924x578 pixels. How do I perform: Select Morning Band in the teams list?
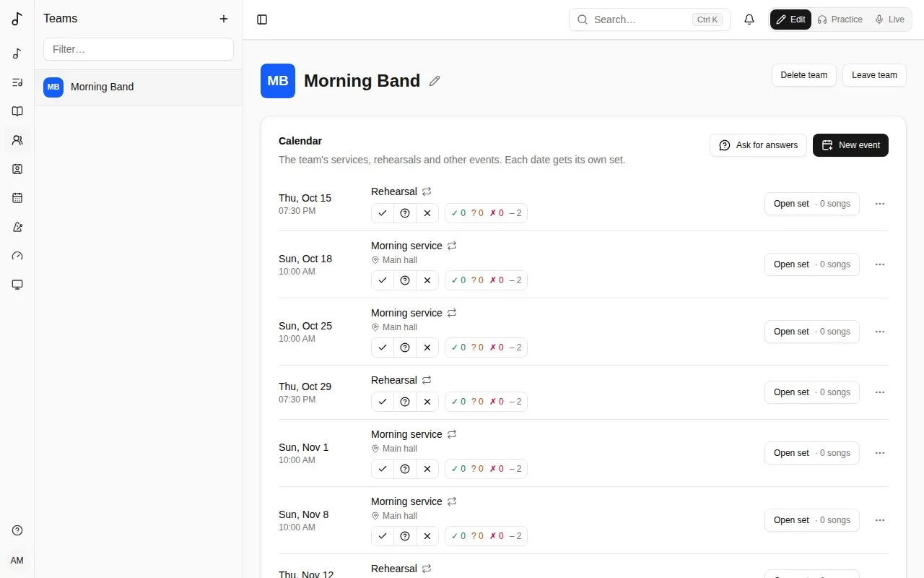139,87
